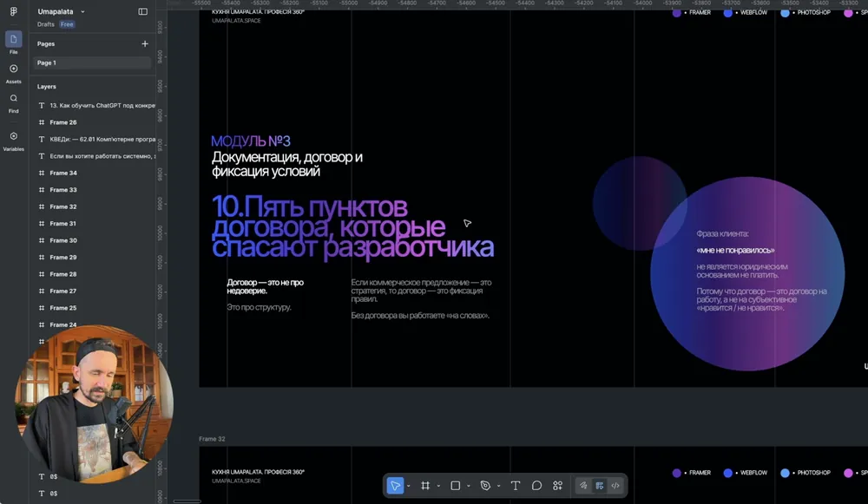Viewport: 868px width, 504px height.
Task: Collapse the sidebar with the panel toggle icon
Action: (x=143, y=11)
